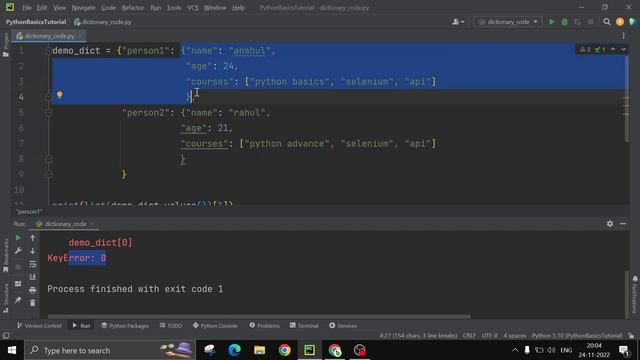The width and height of the screenshot is (640, 360).
Task: Hide the Run panel with the minus icon
Action: (623, 224)
